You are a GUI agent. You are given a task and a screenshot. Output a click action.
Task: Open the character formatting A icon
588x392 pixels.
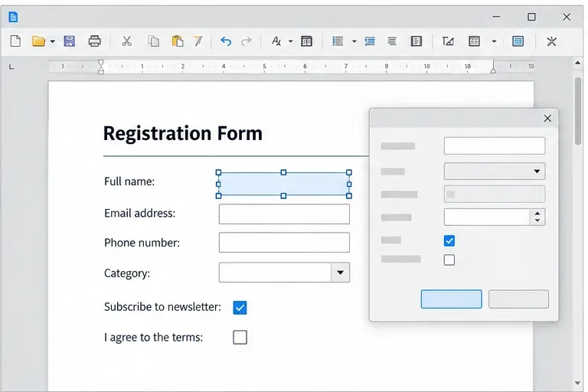(276, 41)
